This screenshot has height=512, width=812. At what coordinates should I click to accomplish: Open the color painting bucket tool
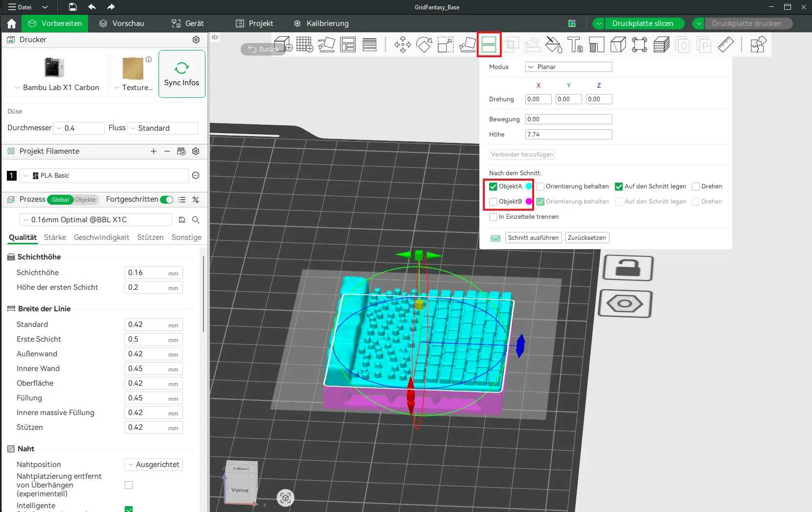tap(554, 45)
